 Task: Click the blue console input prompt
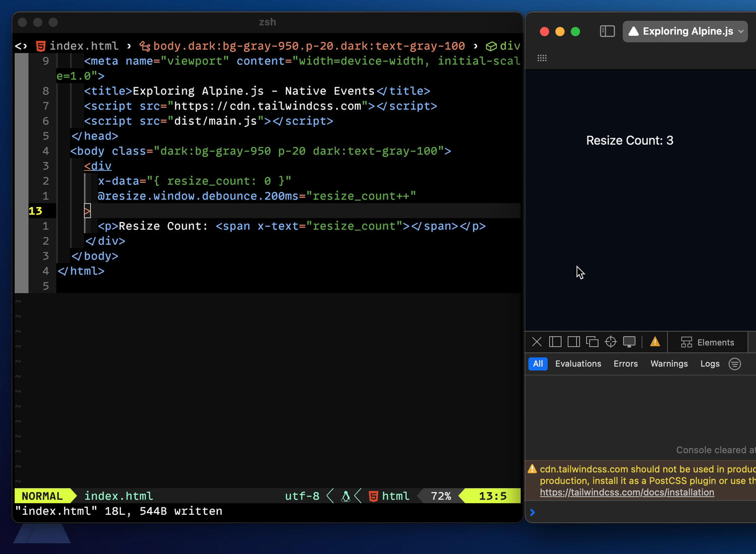[x=533, y=512]
